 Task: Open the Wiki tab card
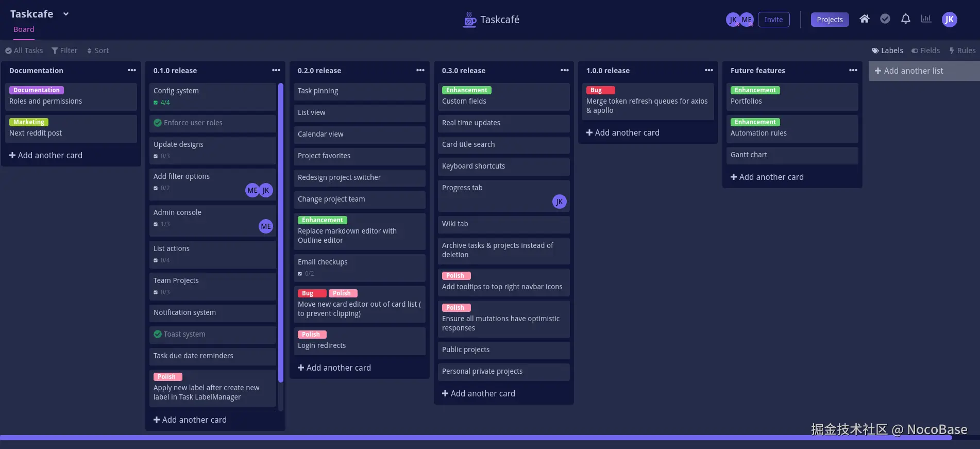[504, 224]
